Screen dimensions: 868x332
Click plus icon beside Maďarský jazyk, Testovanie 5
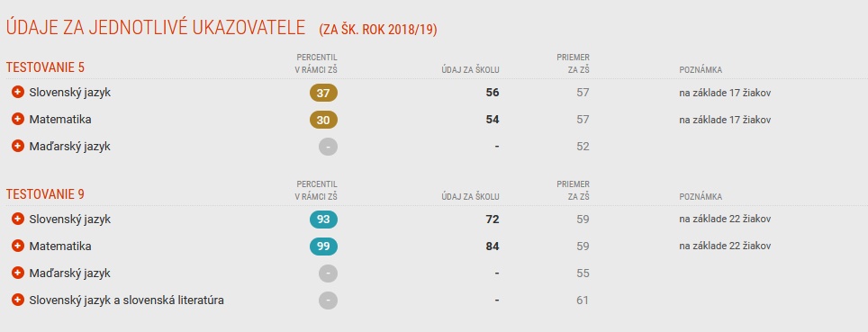coord(18,146)
